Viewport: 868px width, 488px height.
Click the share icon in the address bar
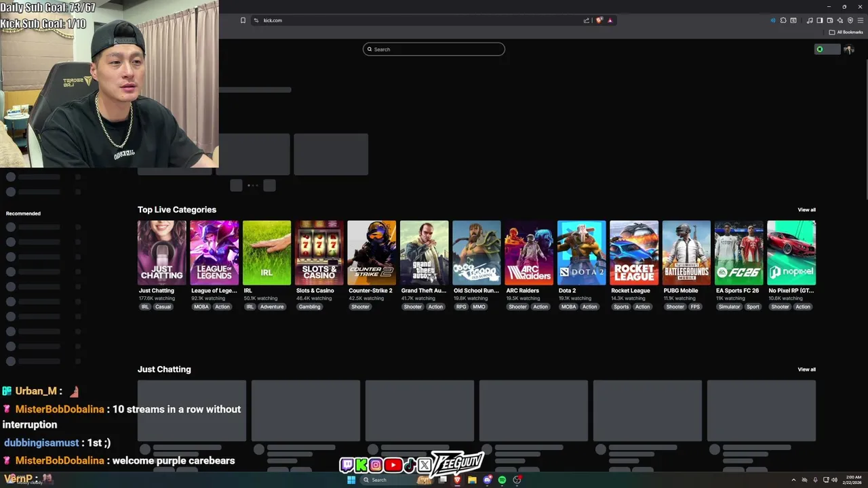coord(587,20)
